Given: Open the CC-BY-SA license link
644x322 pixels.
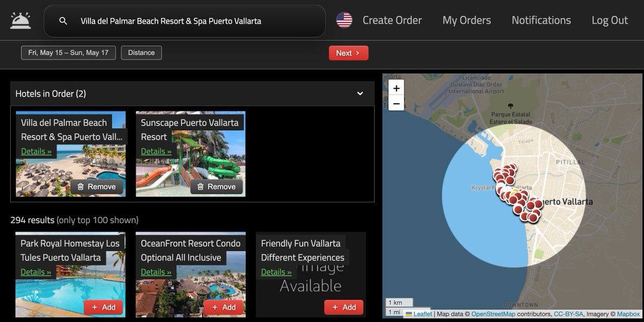Looking at the screenshot, I should pos(568,314).
